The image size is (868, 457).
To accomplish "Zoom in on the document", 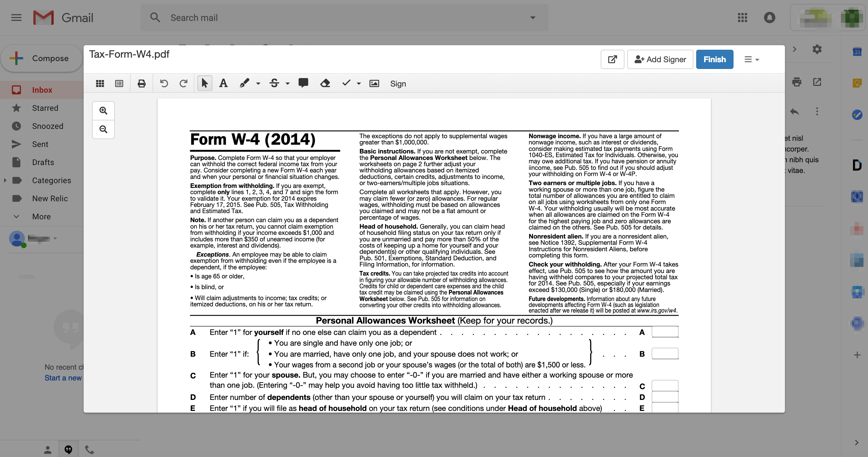I will pyautogui.click(x=103, y=111).
